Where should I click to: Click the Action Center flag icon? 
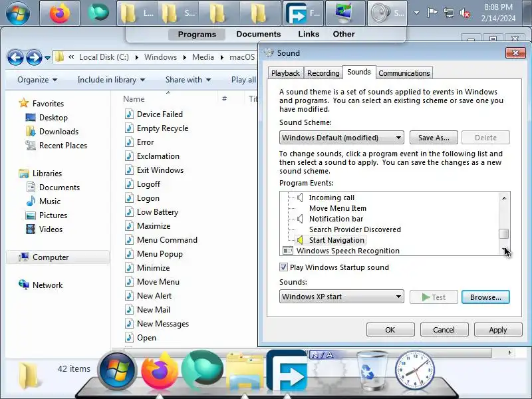[432, 13]
